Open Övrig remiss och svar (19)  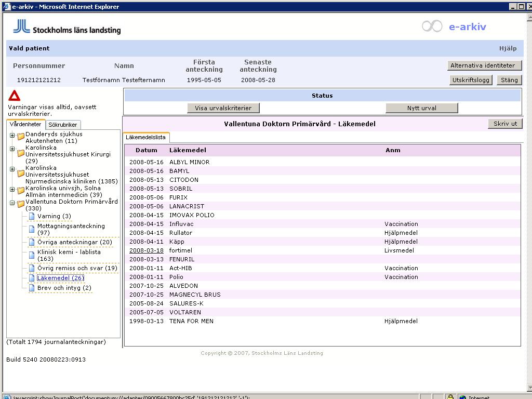click(x=77, y=268)
